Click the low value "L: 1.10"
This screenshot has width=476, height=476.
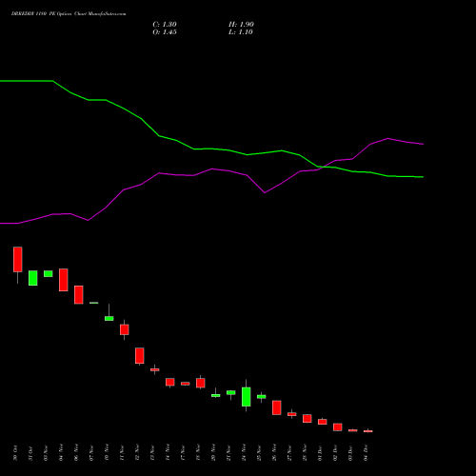241,32
